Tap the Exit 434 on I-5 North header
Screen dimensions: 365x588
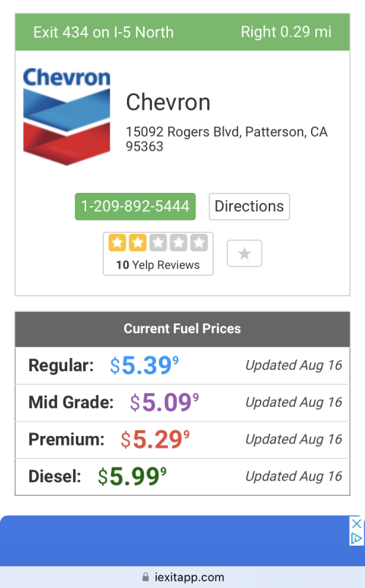tap(104, 32)
